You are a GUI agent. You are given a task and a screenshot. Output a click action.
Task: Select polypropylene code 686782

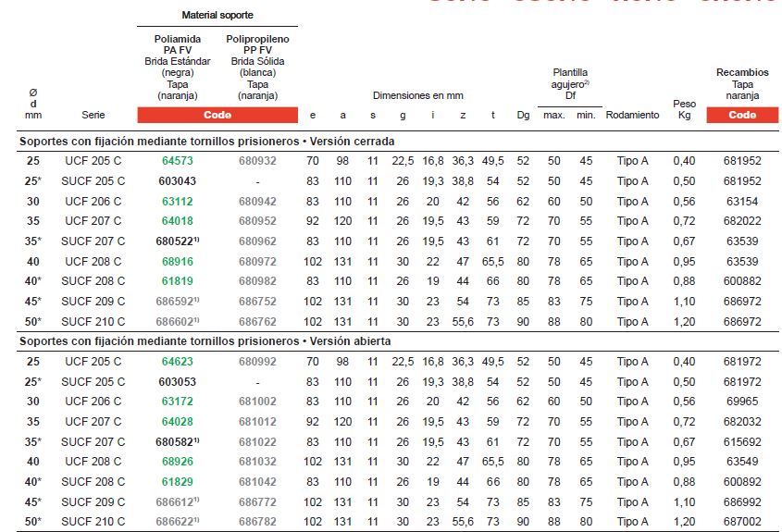tap(256, 521)
